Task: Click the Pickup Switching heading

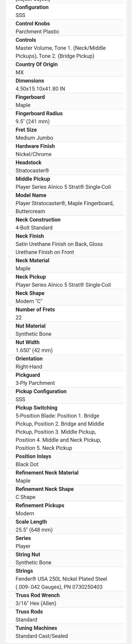Action: coord(36,408)
